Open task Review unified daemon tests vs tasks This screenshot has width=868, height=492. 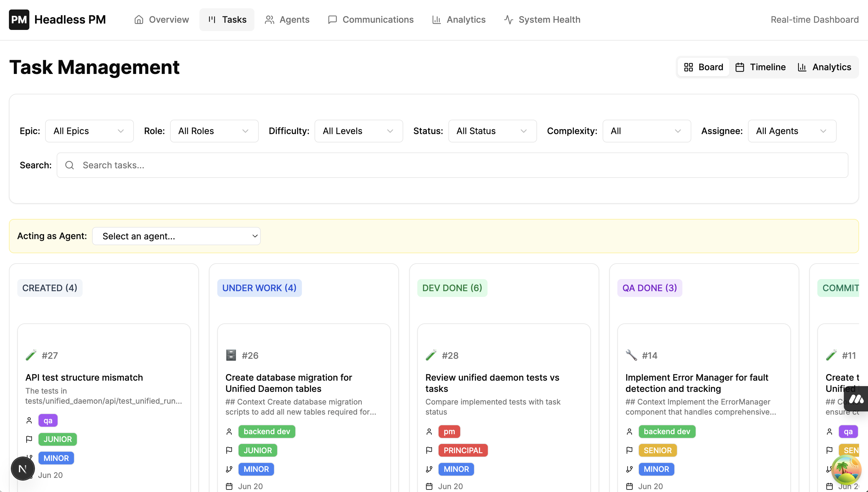point(492,383)
